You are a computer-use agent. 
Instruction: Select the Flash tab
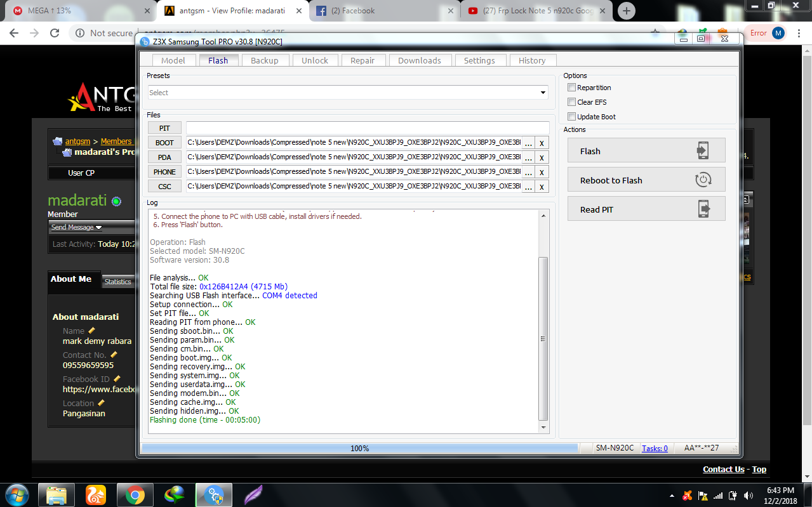(218, 60)
